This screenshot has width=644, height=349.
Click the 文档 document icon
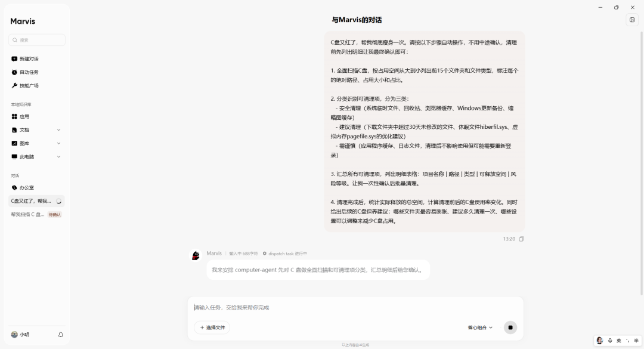tap(14, 130)
